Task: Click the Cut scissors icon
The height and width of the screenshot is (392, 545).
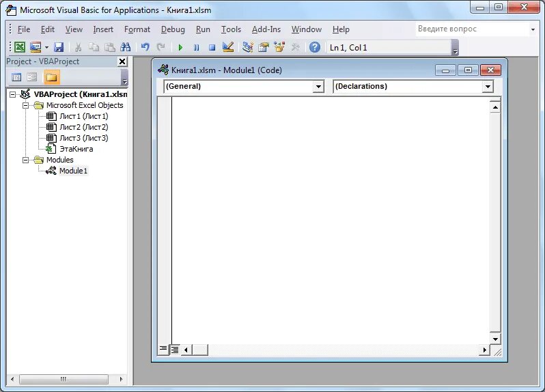Action: tap(79, 47)
